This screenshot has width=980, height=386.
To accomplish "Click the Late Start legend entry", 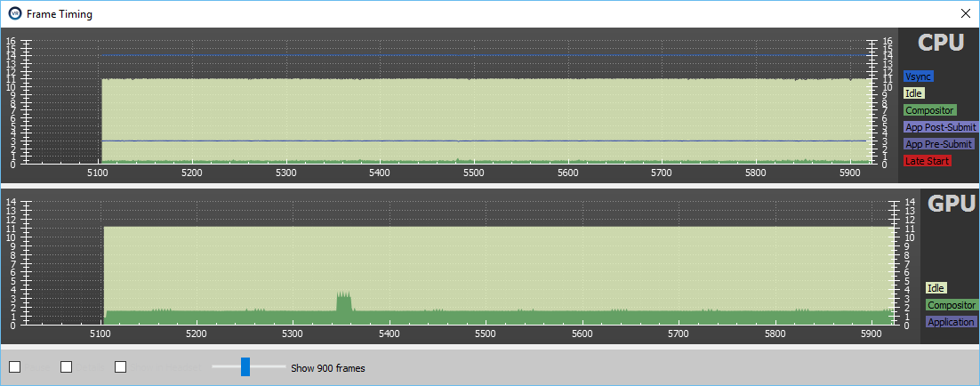I will coord(928,160).
